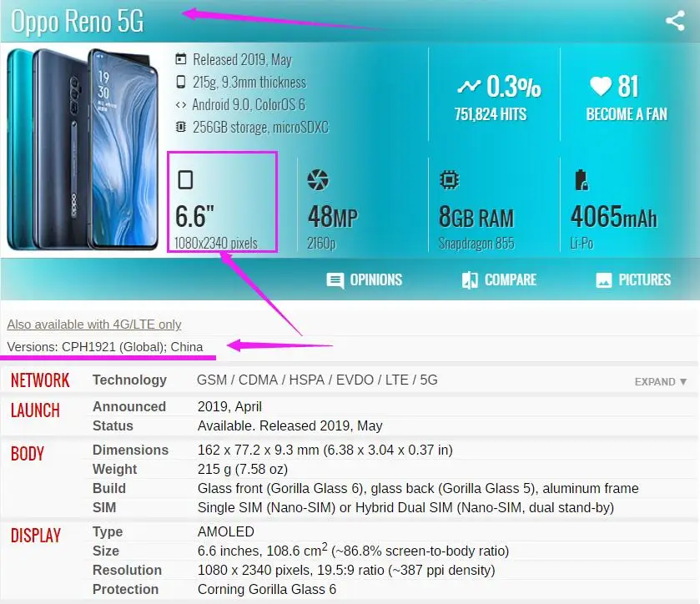
Task: Click the Android version code icon
Action: [181, 104]
